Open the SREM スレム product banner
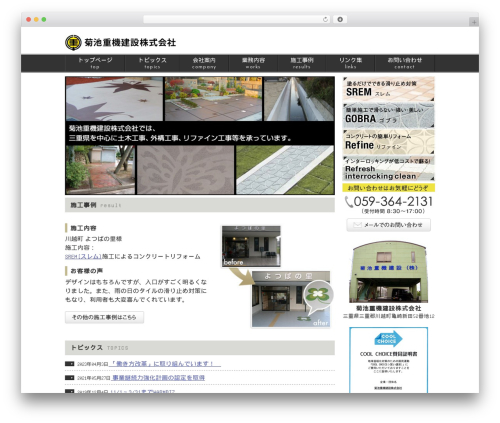Screen dimensions: 500x423 click(388, 89)
